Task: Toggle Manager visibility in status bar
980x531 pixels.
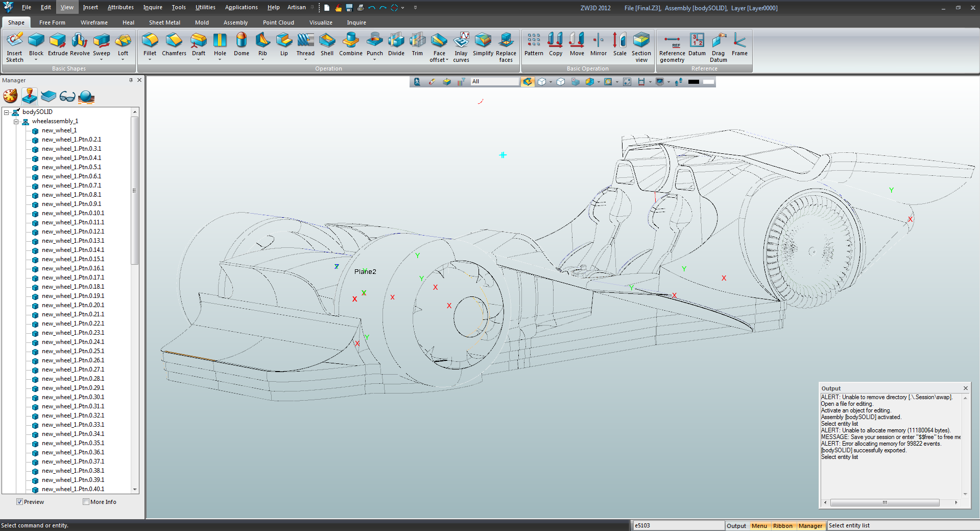Action: pos(810,526)
